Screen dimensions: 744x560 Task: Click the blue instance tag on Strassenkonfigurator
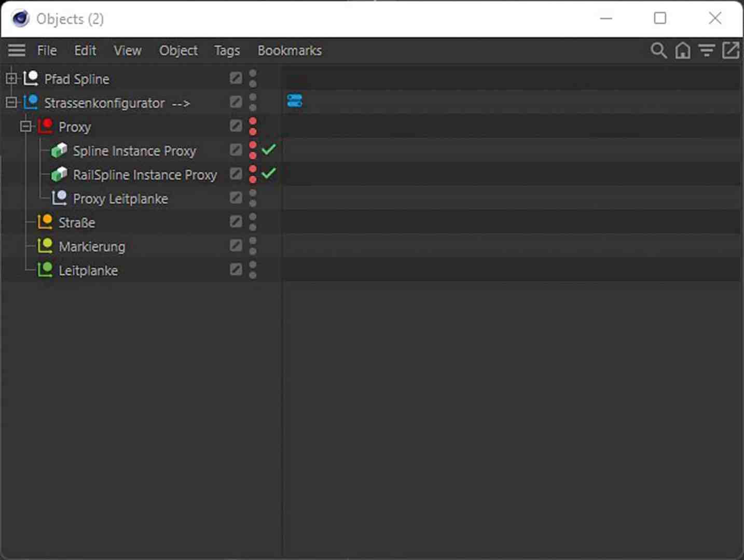point(295,101)
